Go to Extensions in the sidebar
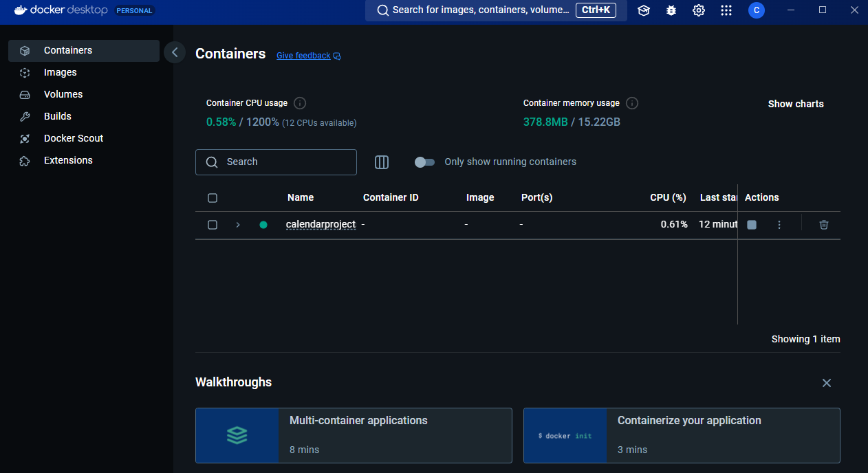 coord(84,160)
